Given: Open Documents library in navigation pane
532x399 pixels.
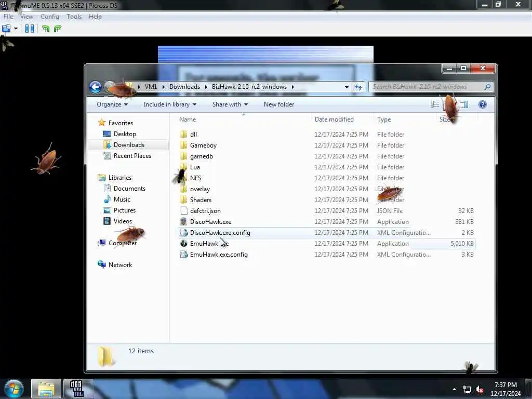Looking at the screenshot, I should [125, 188].
